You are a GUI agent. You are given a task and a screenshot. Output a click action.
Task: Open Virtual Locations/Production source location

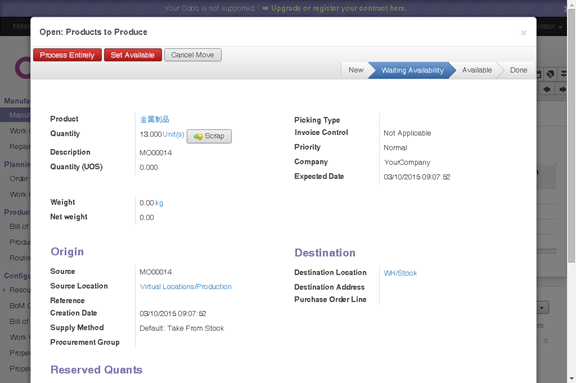(x=186, y=287)
